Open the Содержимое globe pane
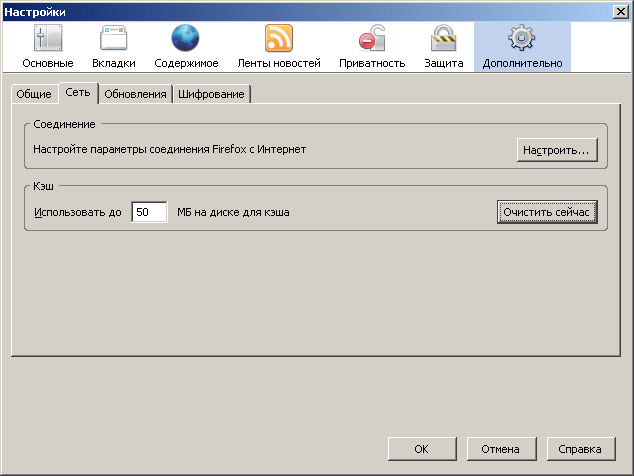The image size is (634, 476). 186,47
